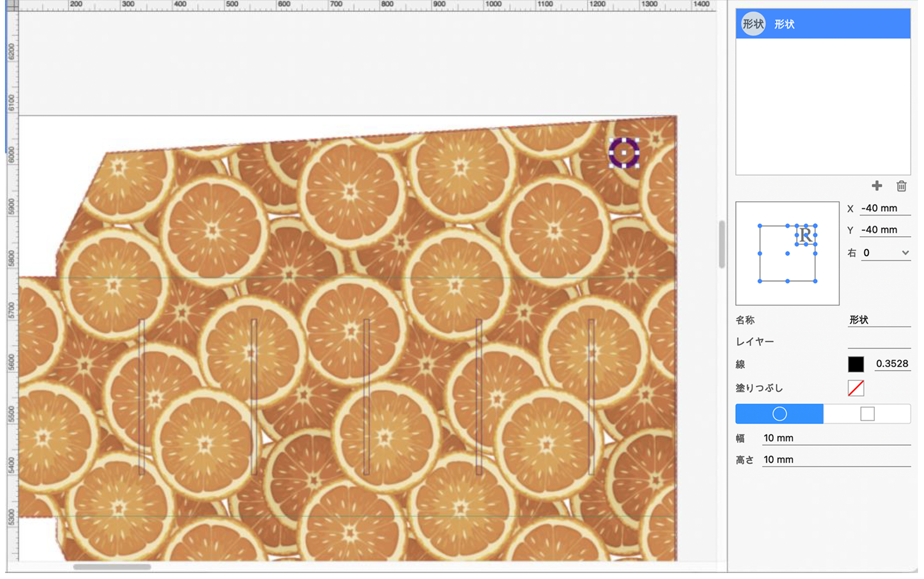Click the レイヤー layer field

click(x=879, y=341)
